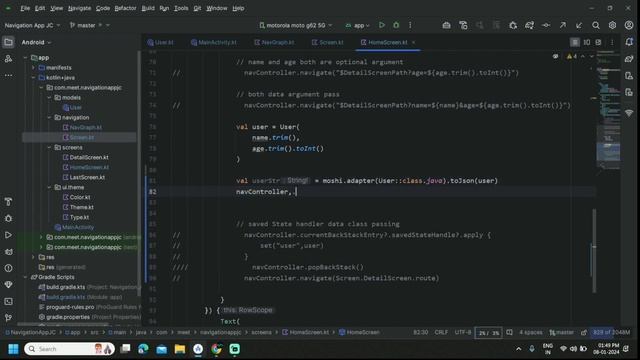The width and height of the screenshot is (640, 360).
Task: Open the File menu
Action: coord(25,8)
